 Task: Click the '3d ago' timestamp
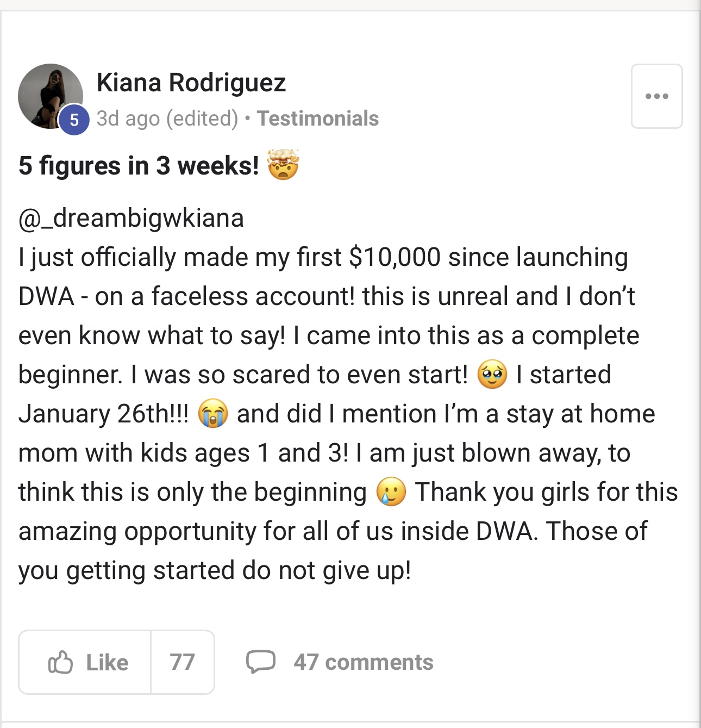pyautogui.click(x=128, y=119)
